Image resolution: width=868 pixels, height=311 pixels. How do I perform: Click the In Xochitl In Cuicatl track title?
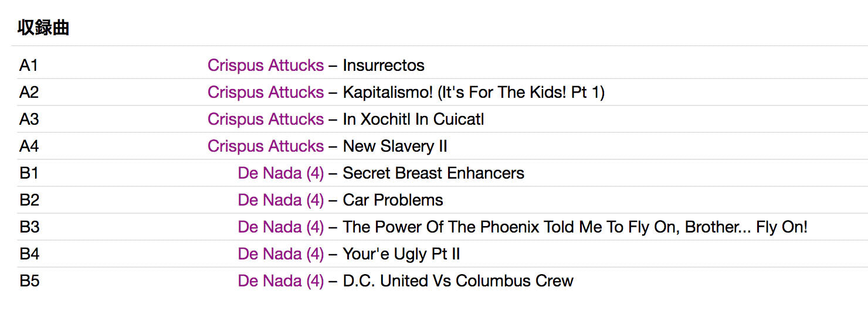pos(413,119)
